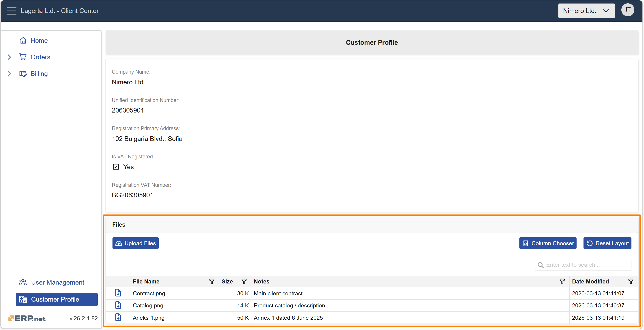Open the JT user avatar

tap(628, 10)
